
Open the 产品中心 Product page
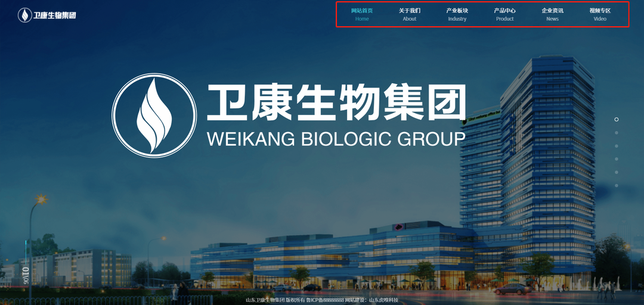click(x=505, y=14)
